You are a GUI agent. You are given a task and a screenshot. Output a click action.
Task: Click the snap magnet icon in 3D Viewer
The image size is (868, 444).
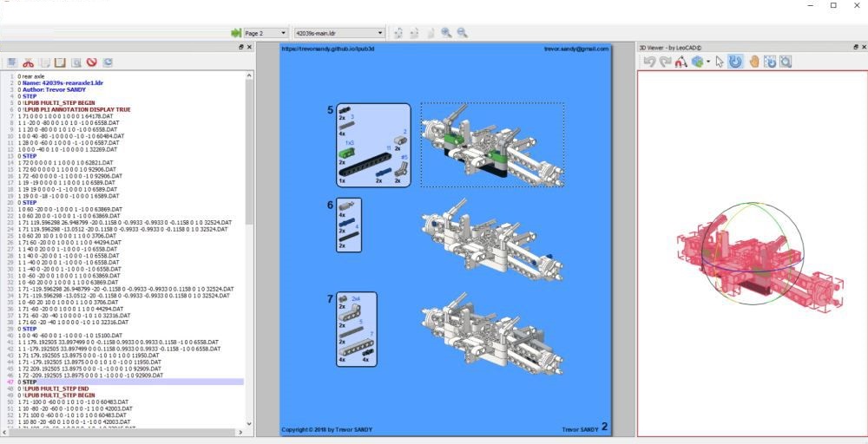tap(680, 62)
